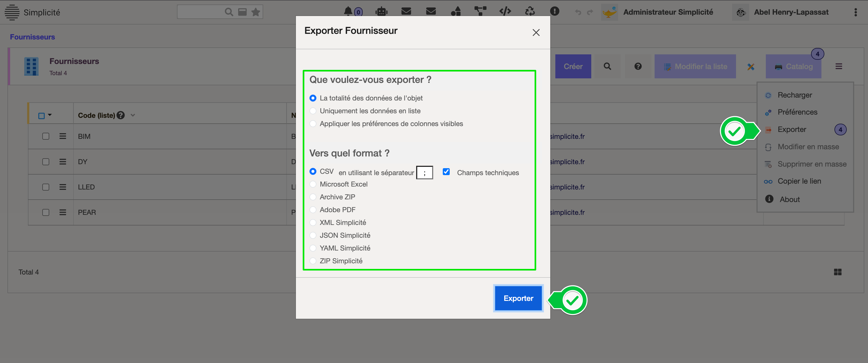The width and height of the screenshot is (868, 363).
Task: Open the robot chatbot icon
Action: (x=381, y=11)
